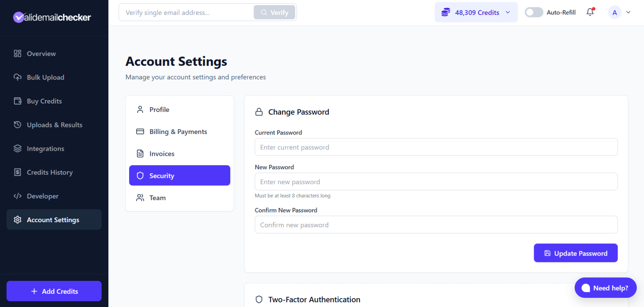Click the Enter new password field
Viewport: 644px width, 307px height.
point(436,182)
